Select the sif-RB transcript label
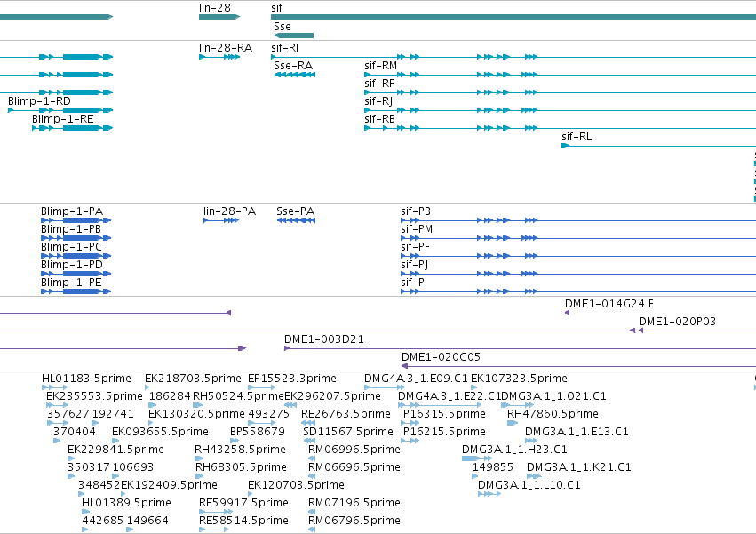 click(x=379, y=119)
